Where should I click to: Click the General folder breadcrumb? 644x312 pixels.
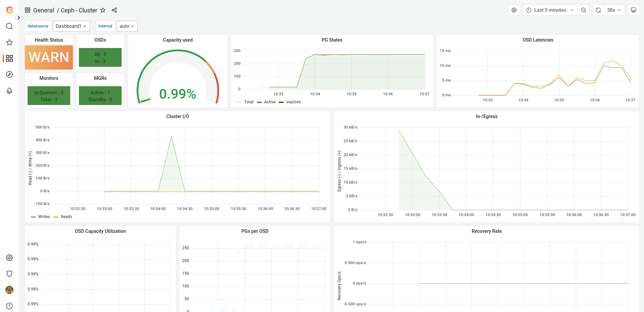[x=44, y=10]
